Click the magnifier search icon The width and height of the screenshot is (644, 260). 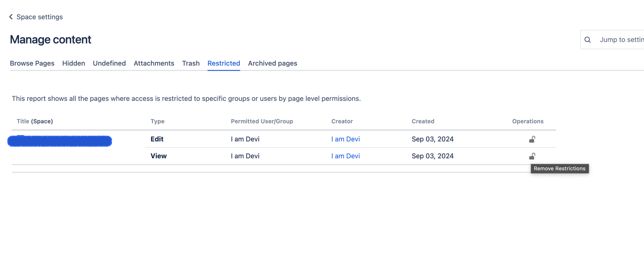[x=587, y=39]
